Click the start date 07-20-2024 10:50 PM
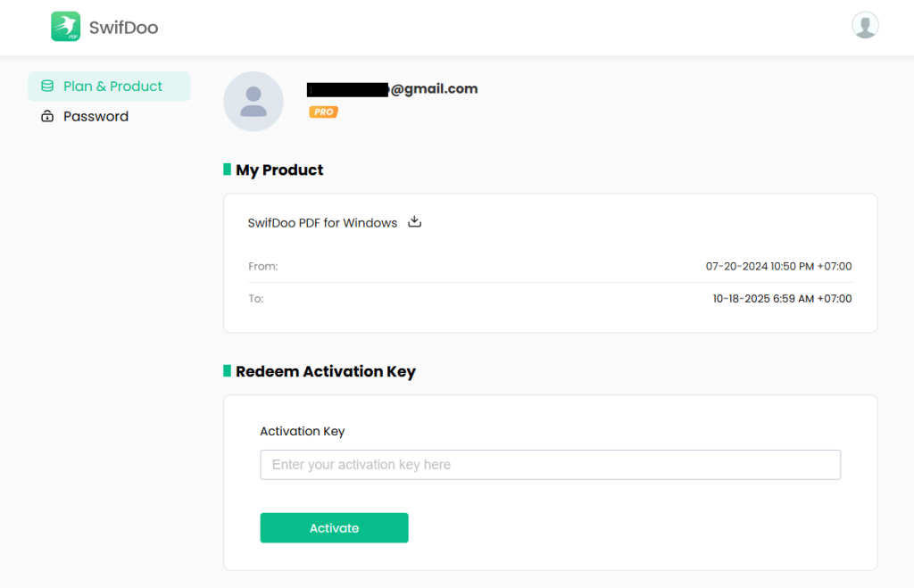This screenshot has width=914, height=588. coord(778,266)
